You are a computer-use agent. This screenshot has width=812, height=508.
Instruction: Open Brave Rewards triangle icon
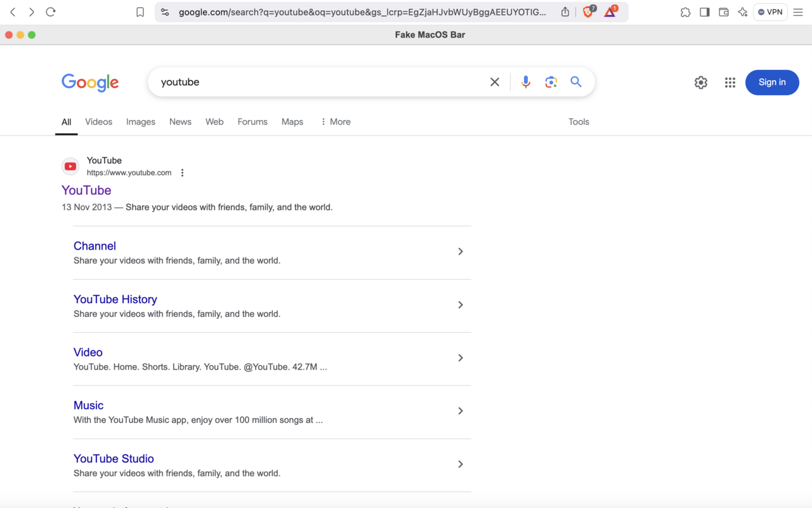(610, 11)
